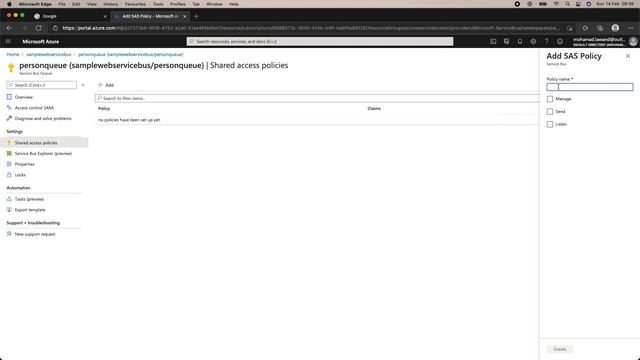Open Access control (IAM)
The image size is (640, 360).
(34, 108)
